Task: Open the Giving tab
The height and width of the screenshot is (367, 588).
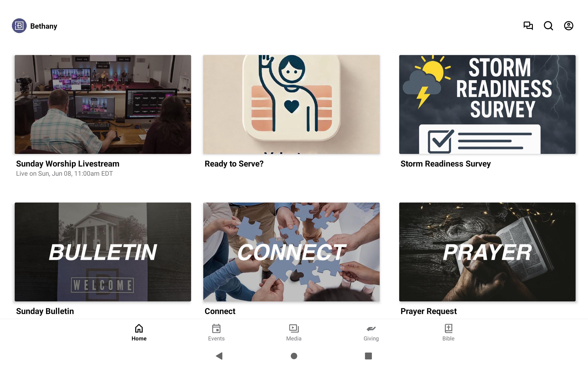Action: click(x=371, y=333)
